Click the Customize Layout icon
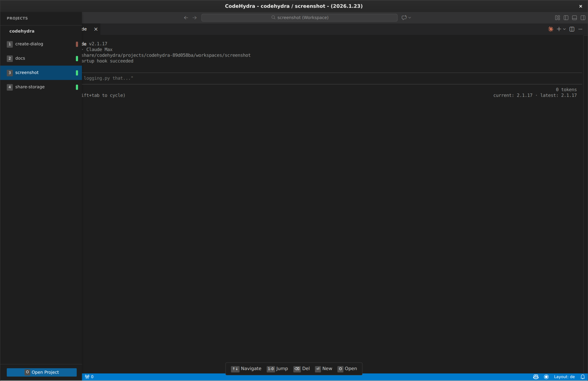 tap(557, 18)
